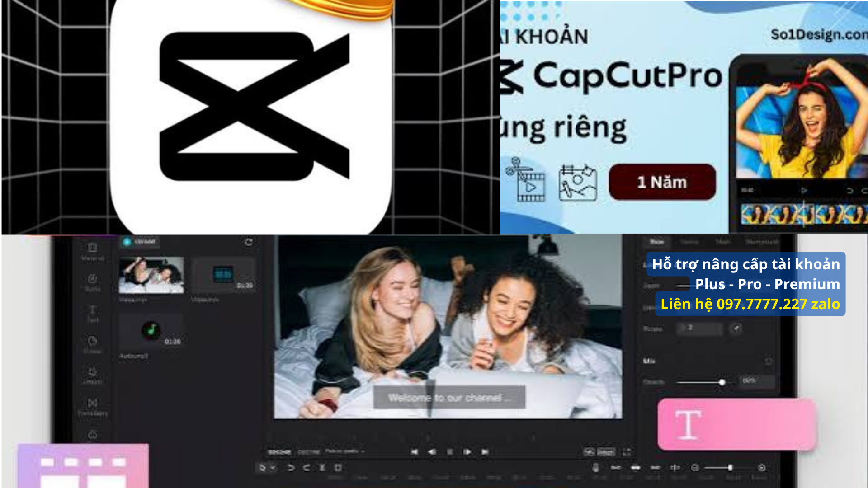This screenshot has height=488, width=868.
Task: Click the Welcome to our channel caption
Action: (x=449, y=398)
